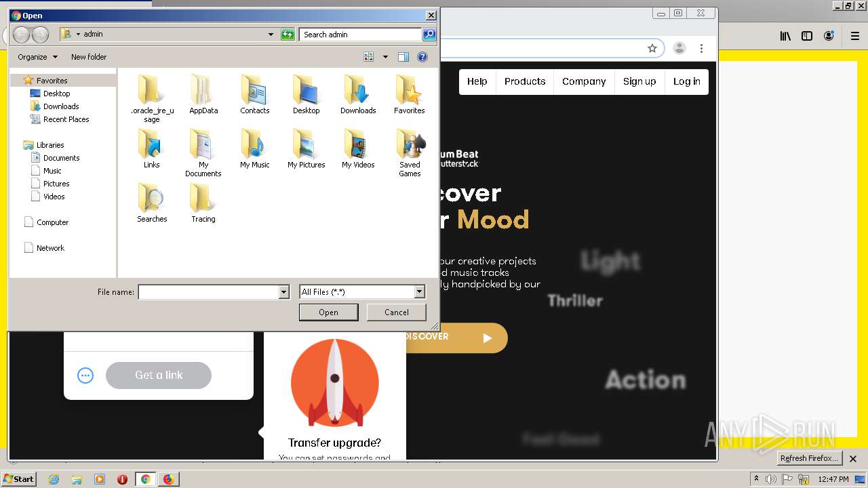Viewport: 868px width, 488px height.
Task: Show hidden tray icons arrow
Action: (756, 479)
